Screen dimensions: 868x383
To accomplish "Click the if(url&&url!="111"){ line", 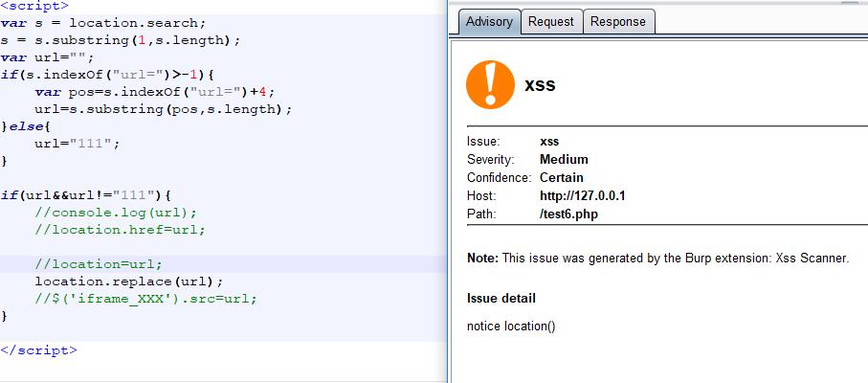I will 86,195.
